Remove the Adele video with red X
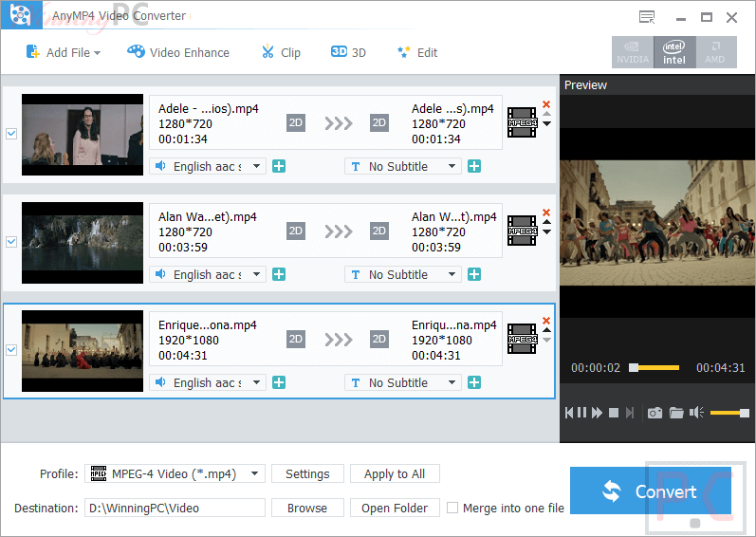756x537 pixels. pos(546,104)
